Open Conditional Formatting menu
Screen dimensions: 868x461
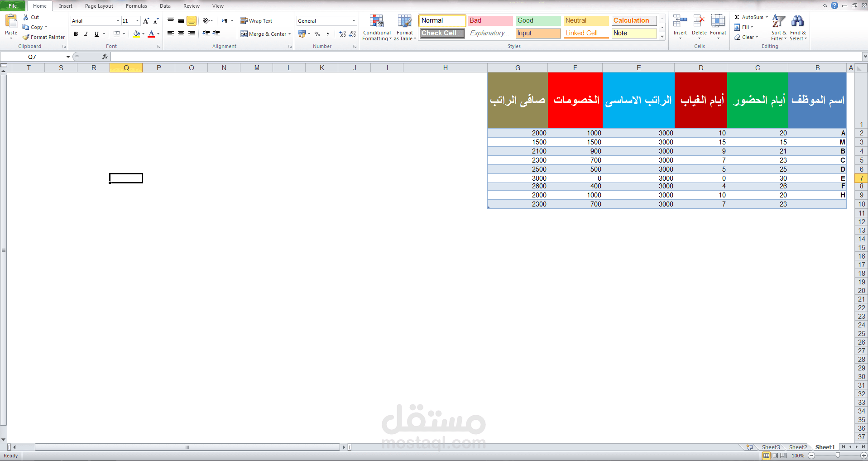click(x=377, y=28)
